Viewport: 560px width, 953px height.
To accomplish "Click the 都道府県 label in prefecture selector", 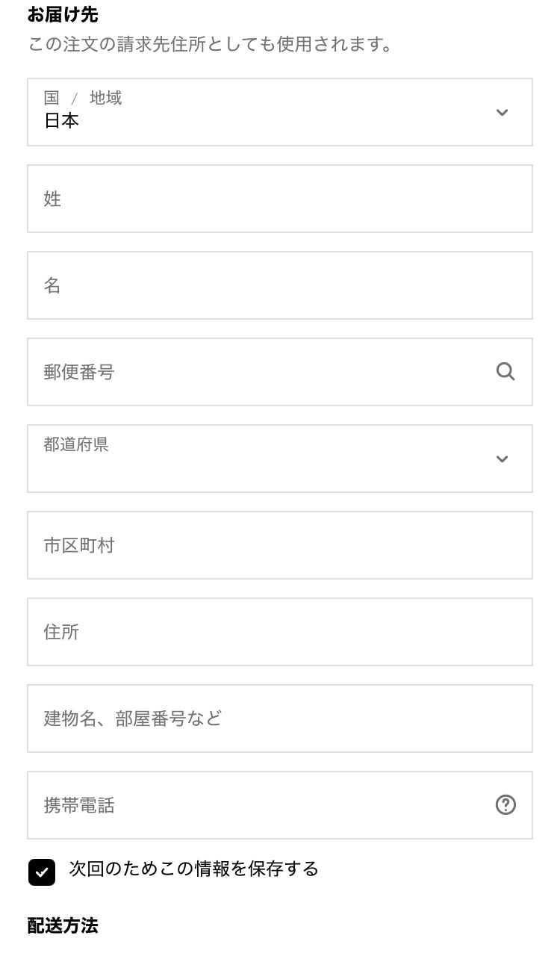I will [x=76, y=444].
